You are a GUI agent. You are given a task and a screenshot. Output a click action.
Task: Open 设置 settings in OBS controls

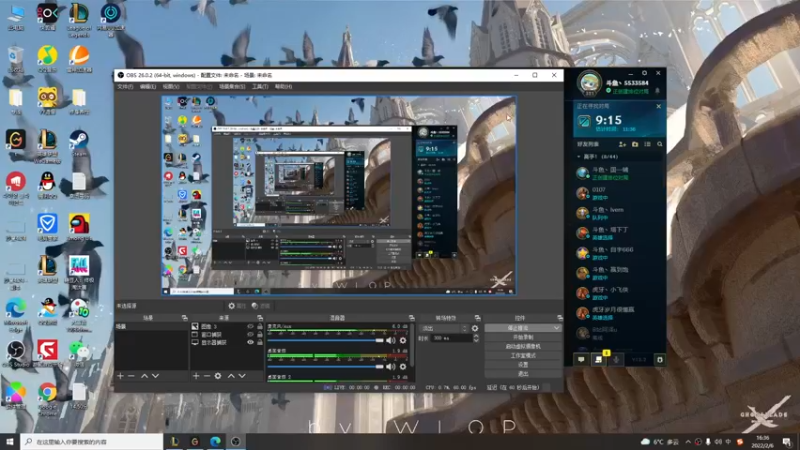(x=523, y=365)
